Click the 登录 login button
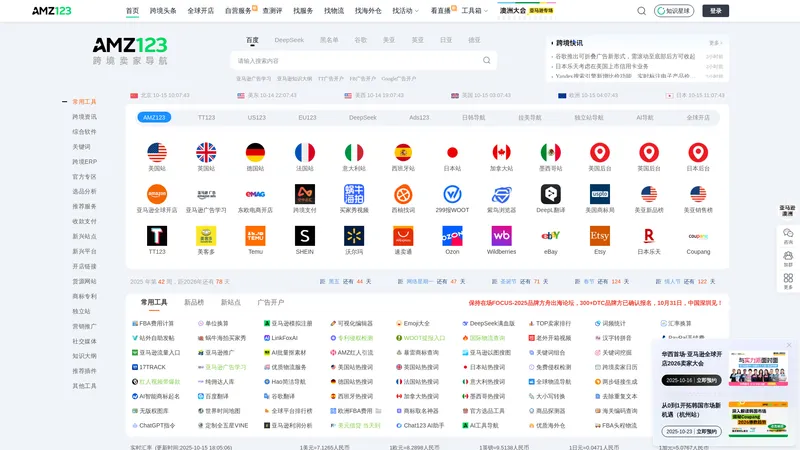This screenshot has width=800, height=450. tap(714, 11)
